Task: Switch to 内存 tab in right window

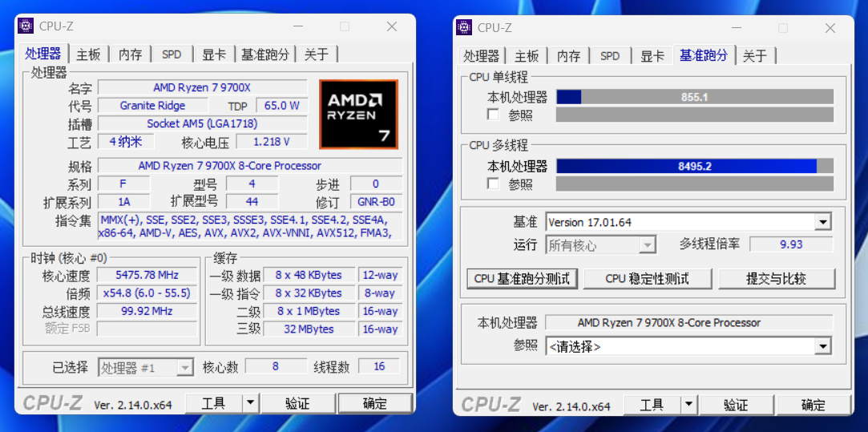Action: tap(569, 55)
